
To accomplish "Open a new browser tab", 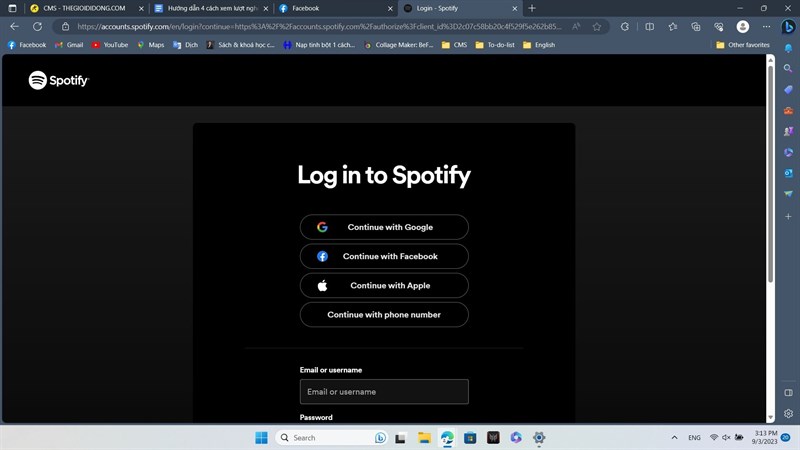I will (532, 8).
